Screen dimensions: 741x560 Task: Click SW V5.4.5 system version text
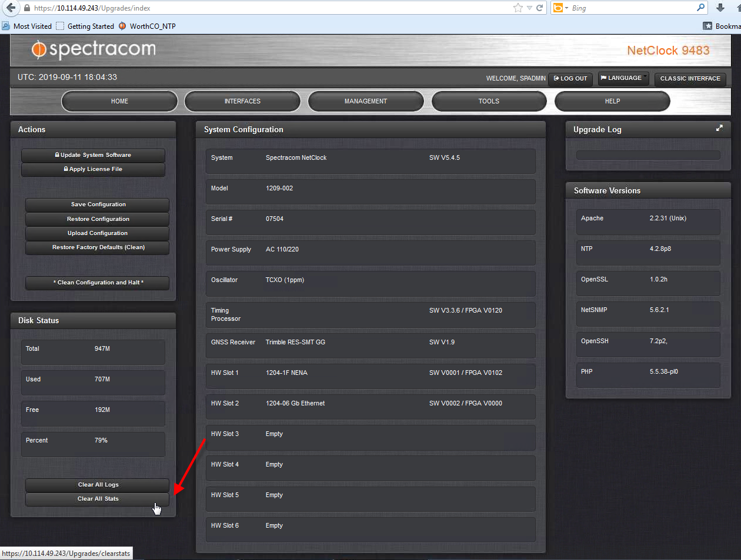[x=445, y=158]
